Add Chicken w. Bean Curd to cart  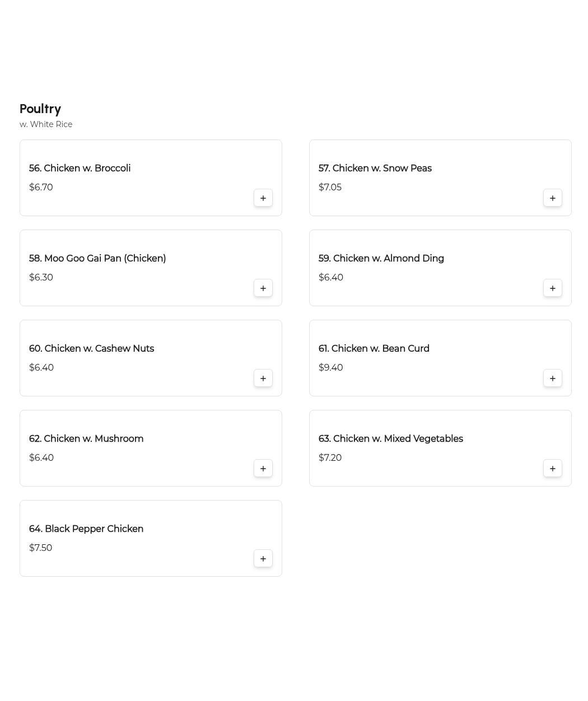[553, 378]
